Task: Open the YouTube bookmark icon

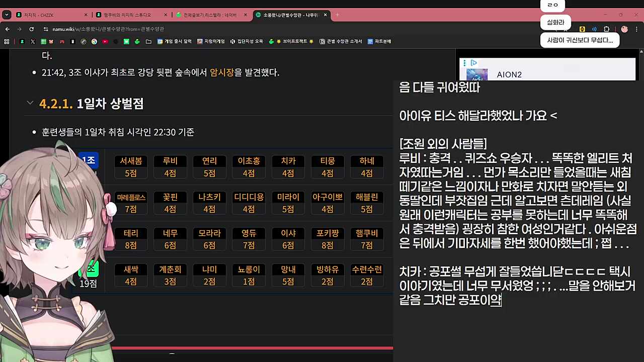Action: click(105, 41)
